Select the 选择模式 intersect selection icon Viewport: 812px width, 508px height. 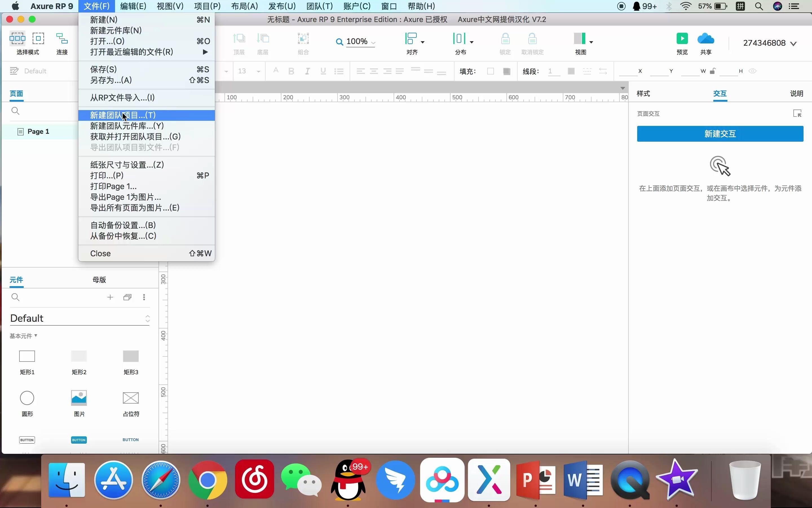click(x=17, y=38)
